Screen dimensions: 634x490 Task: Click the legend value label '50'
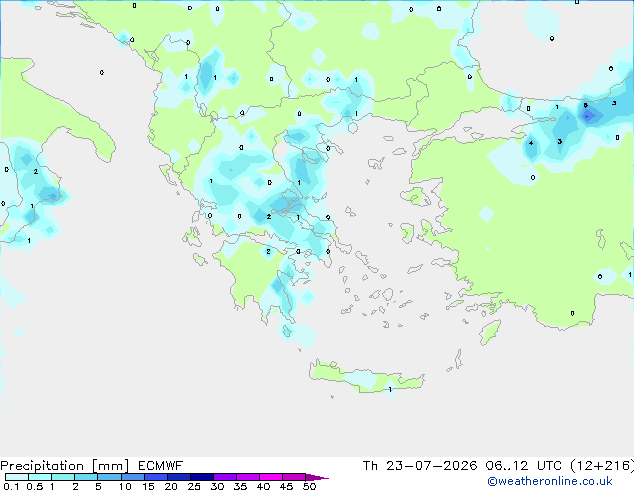[309, 486]
